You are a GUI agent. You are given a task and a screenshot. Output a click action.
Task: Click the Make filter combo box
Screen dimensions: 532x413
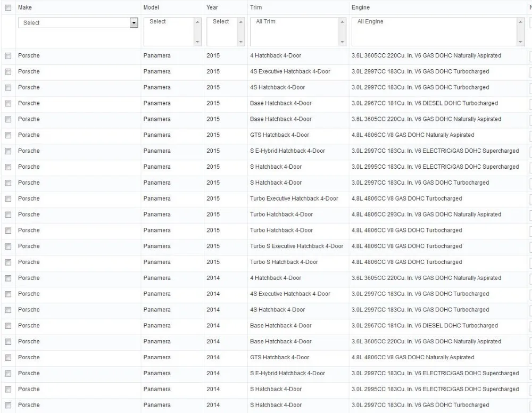pos(78,23)
